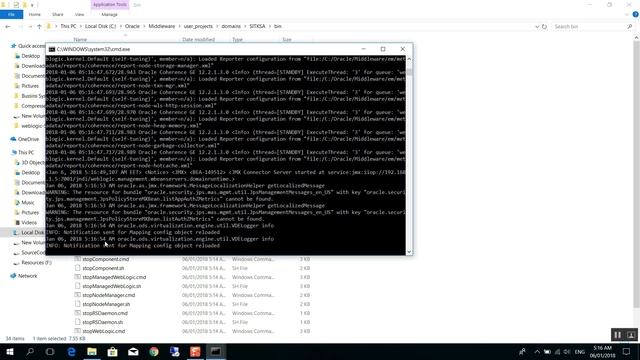This screenshot has width=640, height=360.
Task: Click the cmd window title bar icon
Action: coord(52,49)
